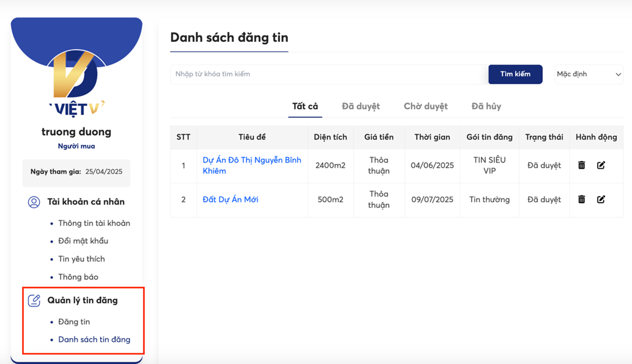This screenshot has width=632, height=364.
Task: Edit the Dự Án Đô Thị Nguyễn Bỉnh Khiêm listing
Action: (601, 165)
